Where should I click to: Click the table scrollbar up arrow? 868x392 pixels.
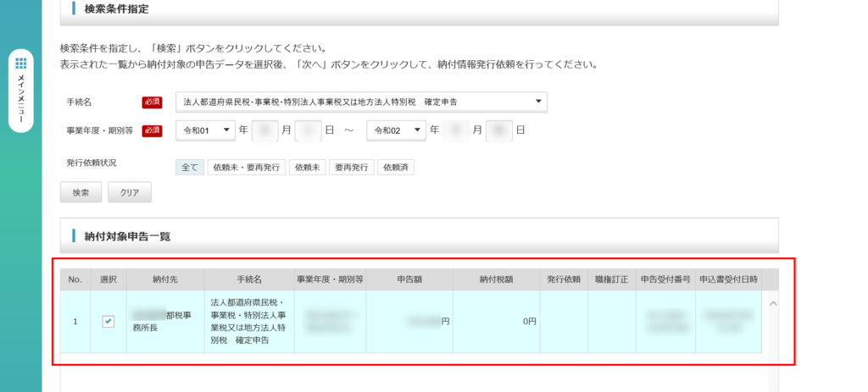(x=771, y=302)
